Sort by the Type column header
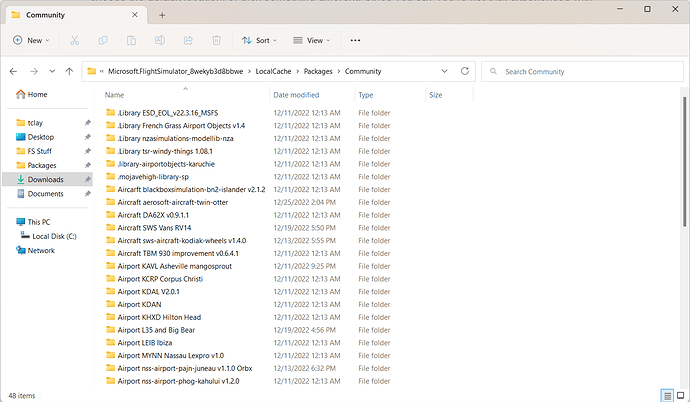 pos(366,95)
